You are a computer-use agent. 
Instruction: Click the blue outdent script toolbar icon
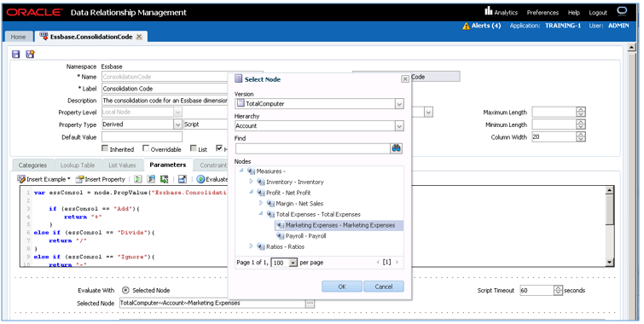click(151, 179)
